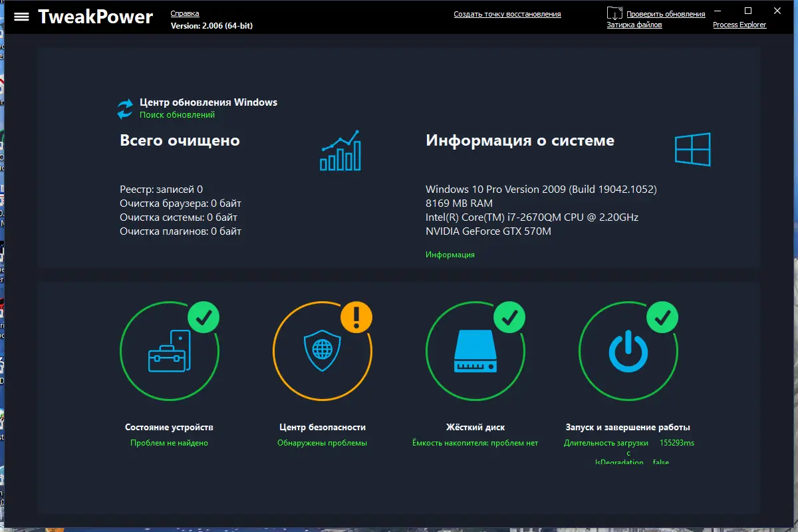
Task: Open the Справка help link
Action: click(x=185, y=13)
